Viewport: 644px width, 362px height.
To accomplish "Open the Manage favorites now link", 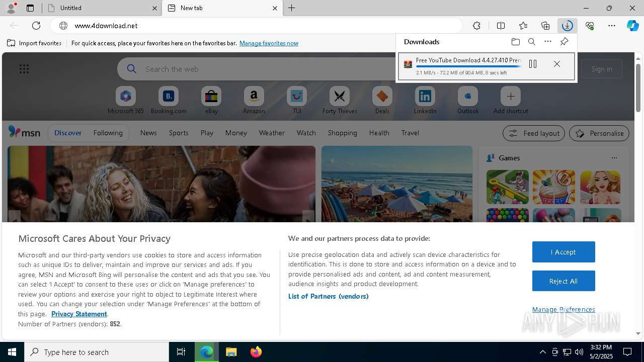I will 269,43.
